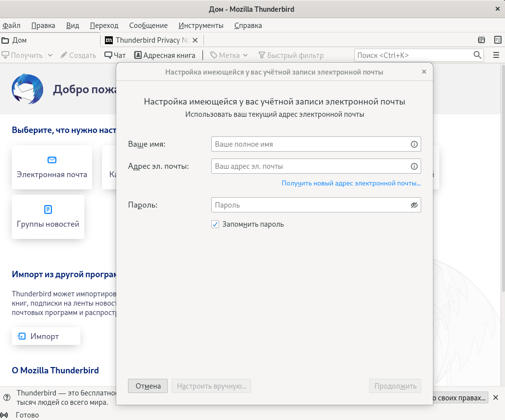This screenshot has height=420, width=505.
Task: Click the Настроить вручную button
Action: tap(211, 386)
